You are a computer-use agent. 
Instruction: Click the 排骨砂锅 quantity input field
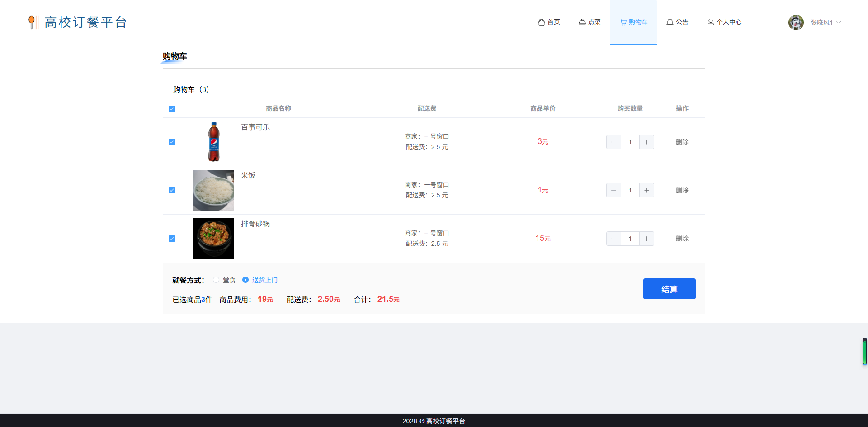630,239
